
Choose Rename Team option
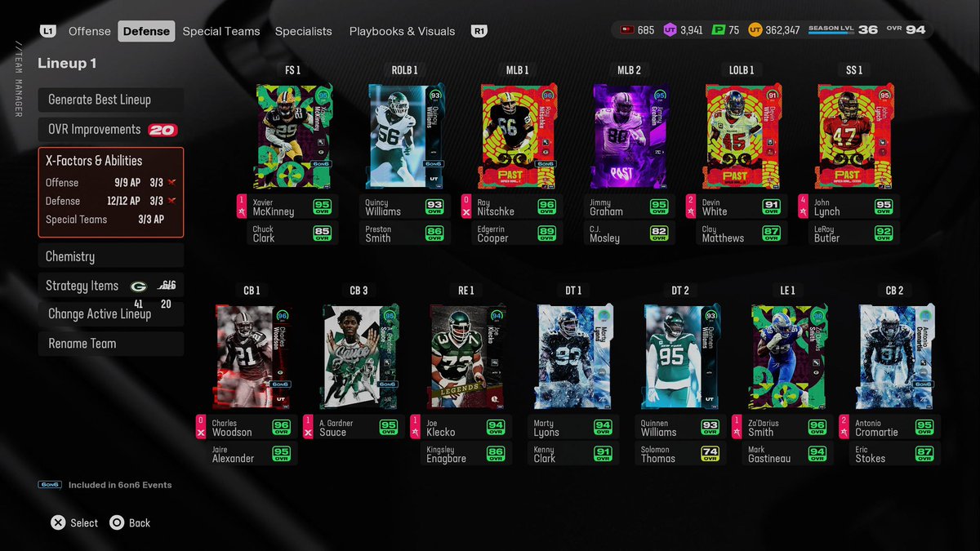[x=111, y=344]
